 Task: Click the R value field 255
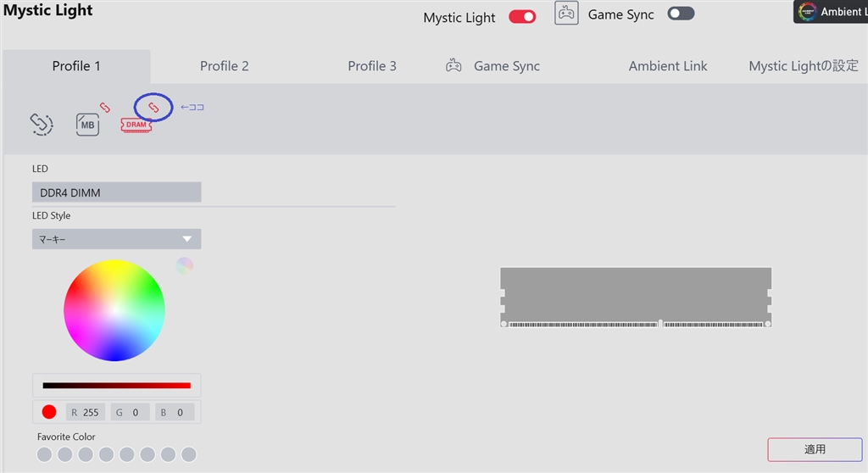click(x=86, y=412)
